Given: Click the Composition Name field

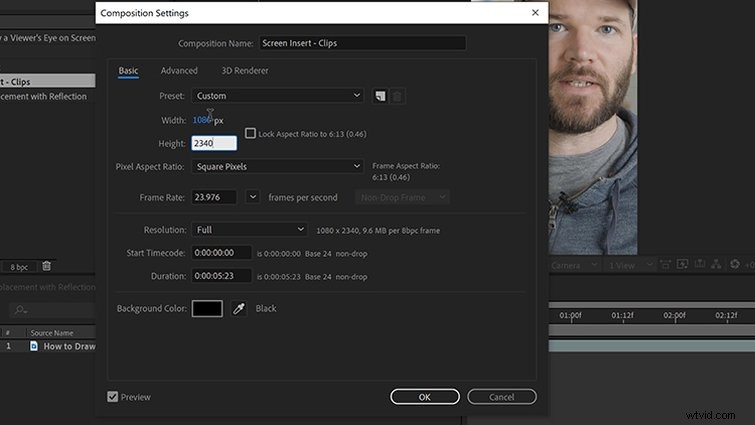Looking at the screenshot, I should pos(363,43).
